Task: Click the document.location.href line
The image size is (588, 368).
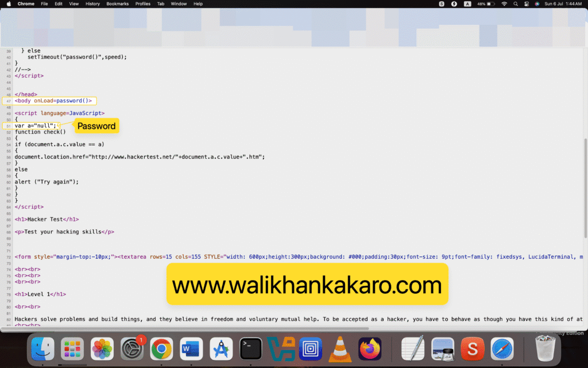Action: [140, 157]
